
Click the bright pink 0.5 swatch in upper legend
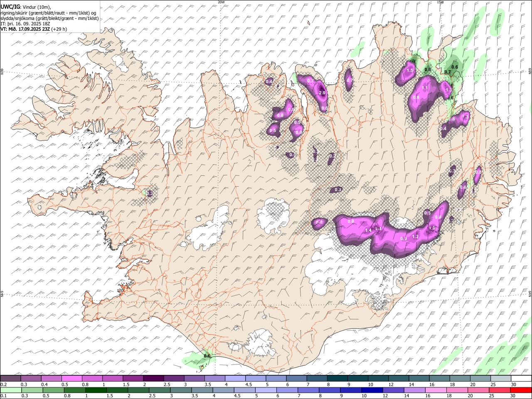pos(71,379)
